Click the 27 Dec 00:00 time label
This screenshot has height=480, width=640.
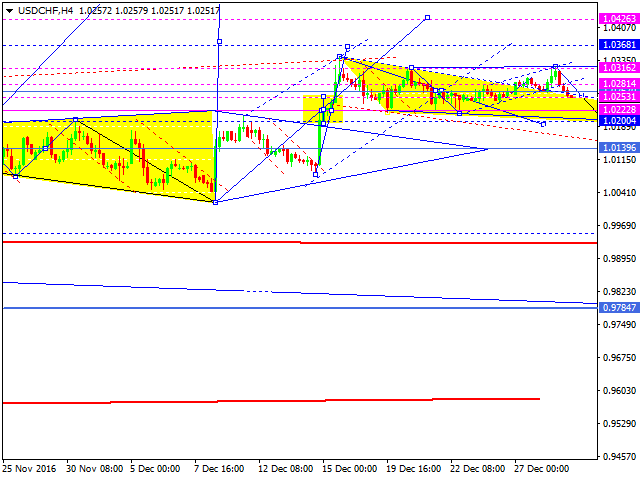coord(542,469)
